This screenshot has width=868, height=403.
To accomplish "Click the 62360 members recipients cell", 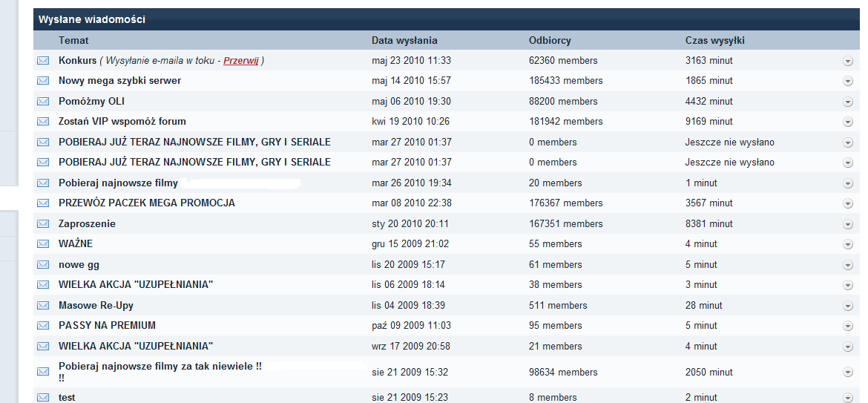I will click(x=564, y=60).
